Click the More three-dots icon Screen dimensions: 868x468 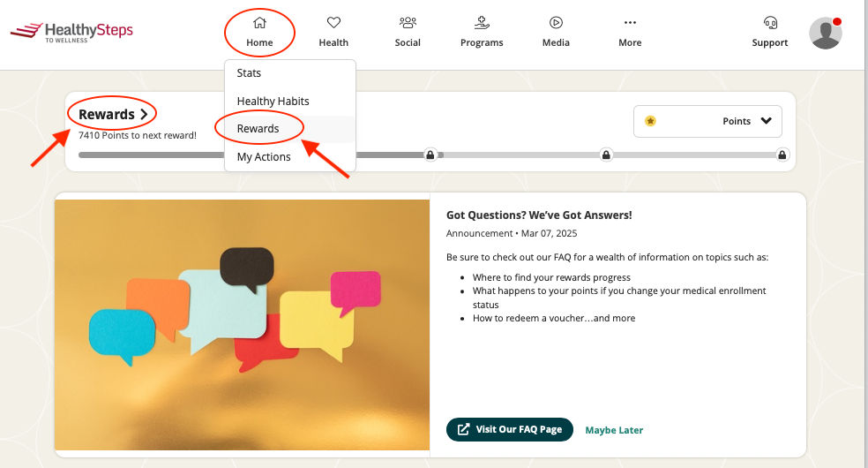630,23
